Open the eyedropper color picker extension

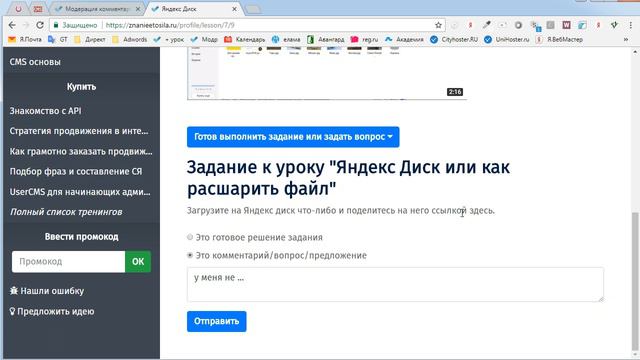(x=486, y=25)
